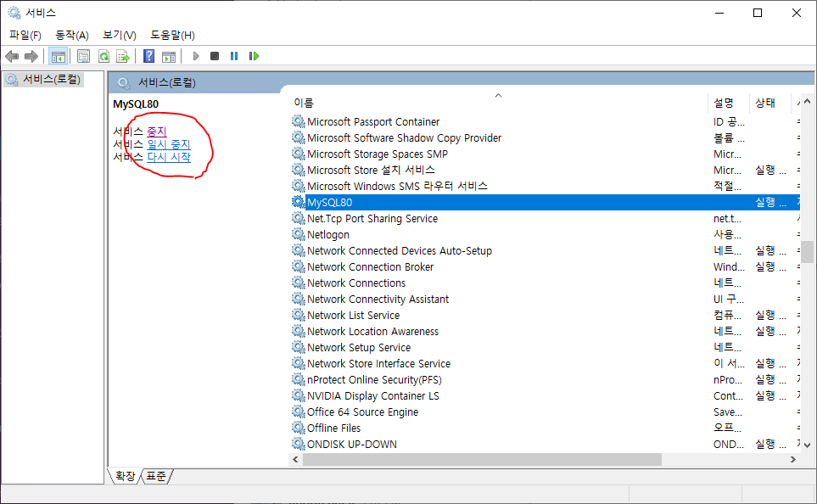Image resolution: width=817 pixels, height=504 pixels.
Task: Click gear icon of Offline Files service
Action: (298, 428)
